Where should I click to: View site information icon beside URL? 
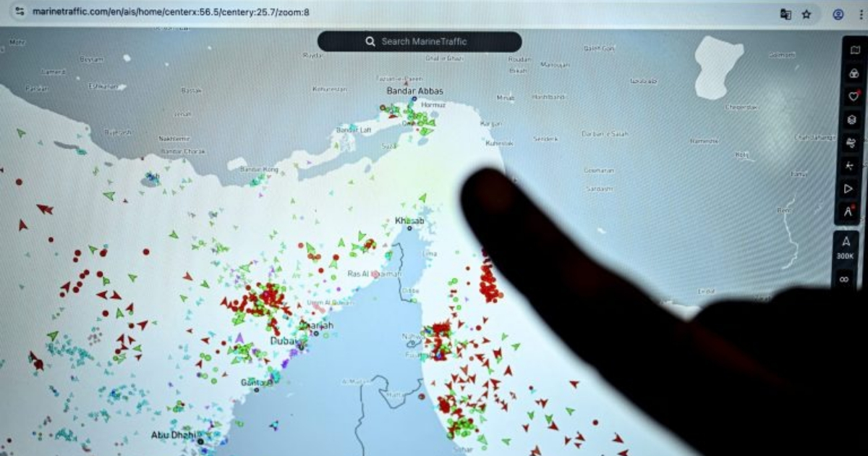coord(20,12)
